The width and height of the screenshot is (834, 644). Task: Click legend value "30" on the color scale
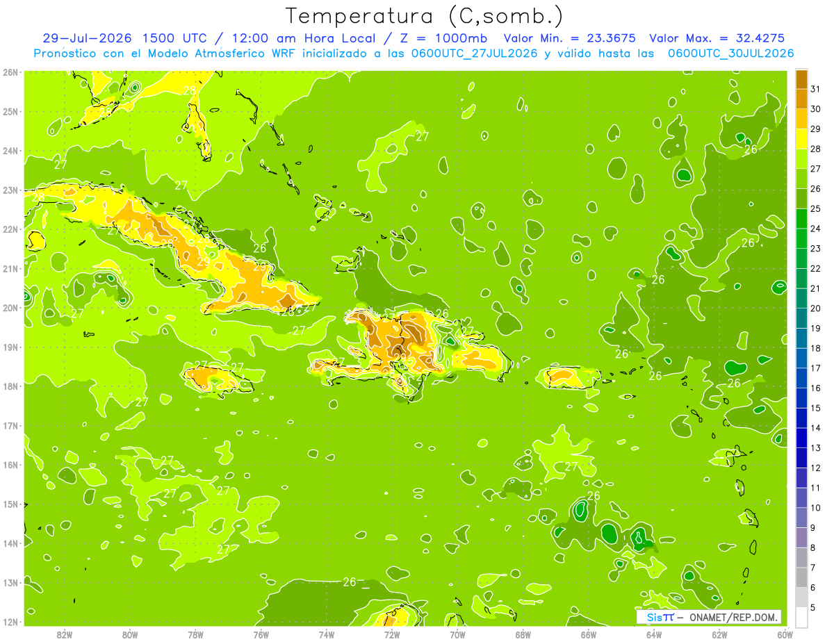(816, 109)
